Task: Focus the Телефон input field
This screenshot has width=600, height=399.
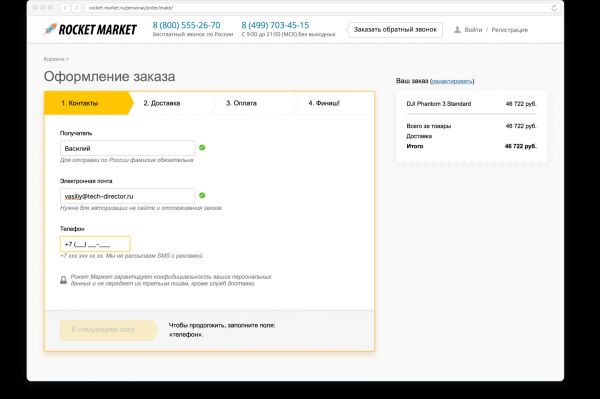Action: [95, 244]
